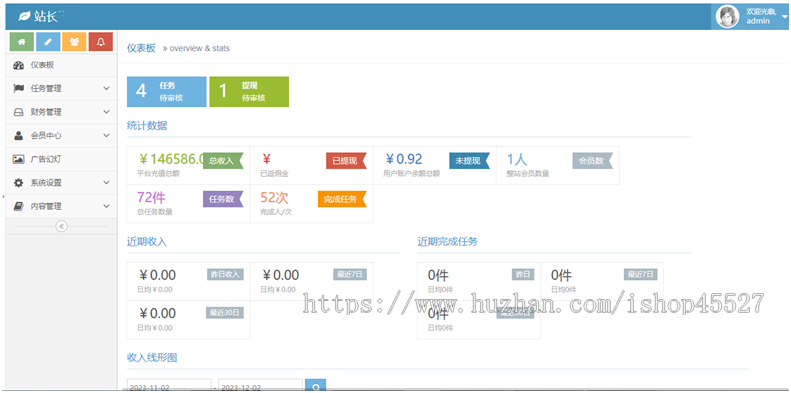Click the green home shortcut button
The width and height of the screenshot is (791, 393).
click(22, 42)
